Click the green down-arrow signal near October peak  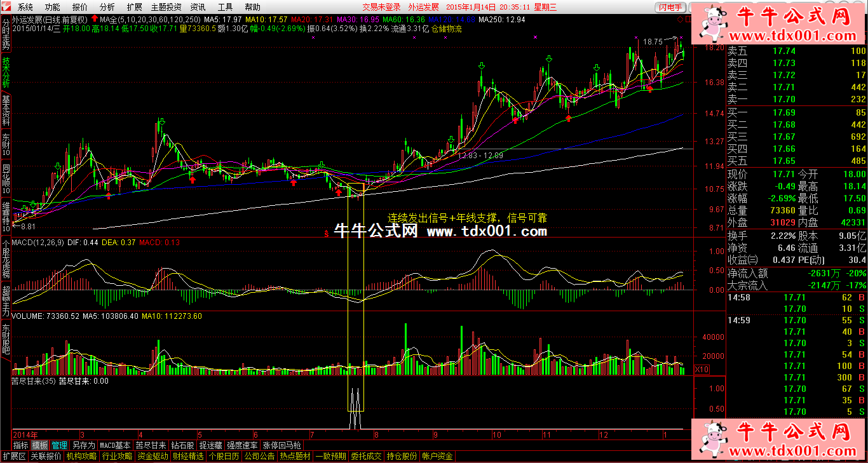coord(482,65)
